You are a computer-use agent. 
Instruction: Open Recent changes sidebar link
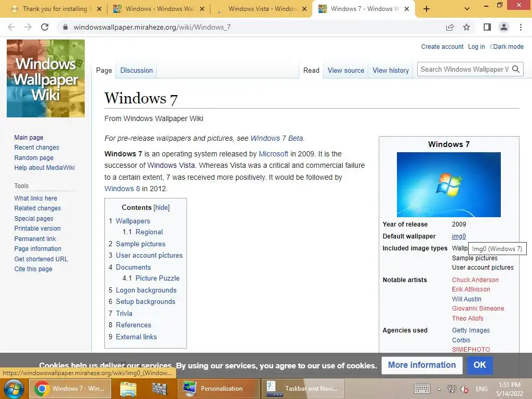coord(37,147)
